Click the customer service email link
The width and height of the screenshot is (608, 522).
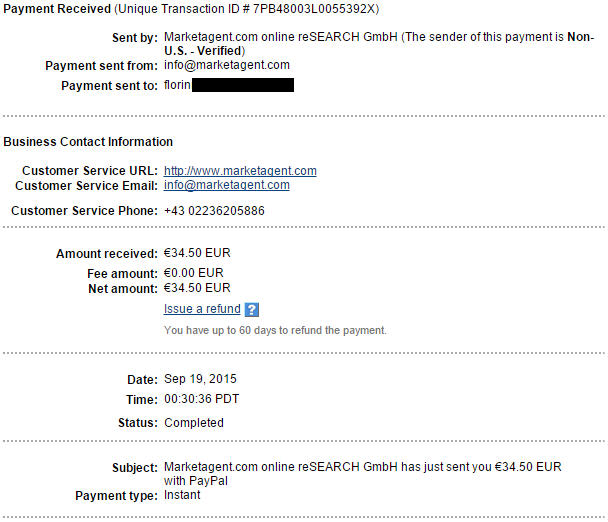coord(227,185)
